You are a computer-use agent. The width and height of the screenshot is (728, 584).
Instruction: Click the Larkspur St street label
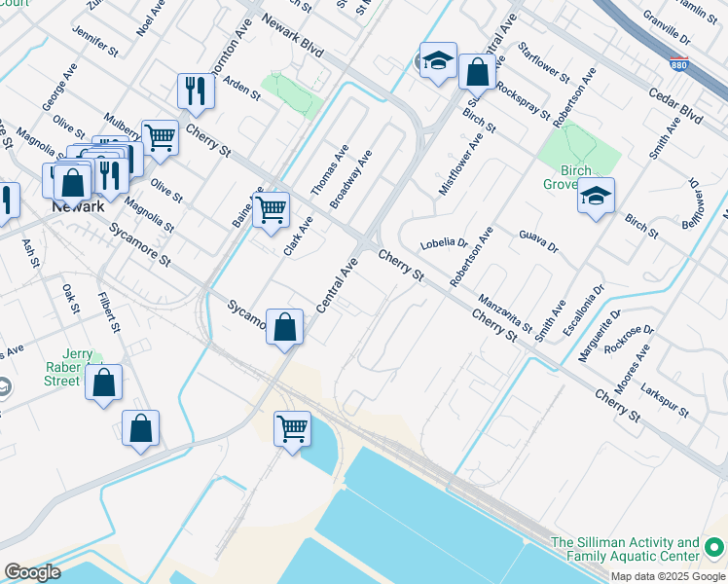click(665, 400)
